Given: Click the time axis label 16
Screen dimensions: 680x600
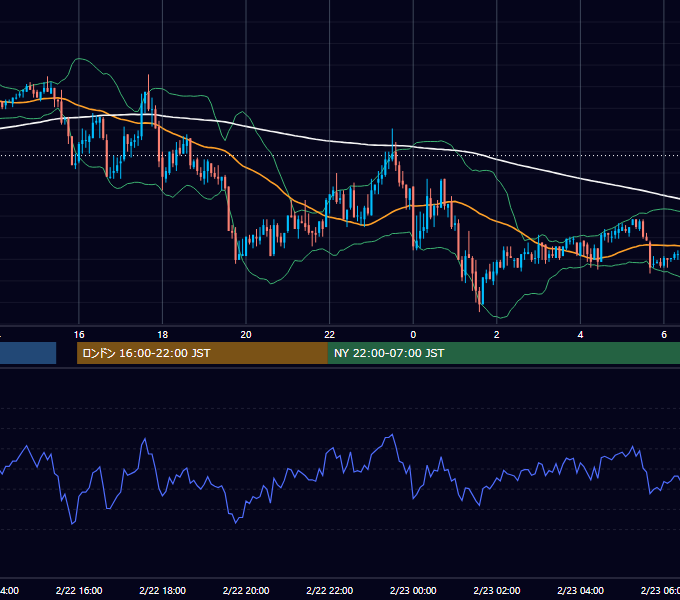Looking at the screenshot, I should pos(79,335).
